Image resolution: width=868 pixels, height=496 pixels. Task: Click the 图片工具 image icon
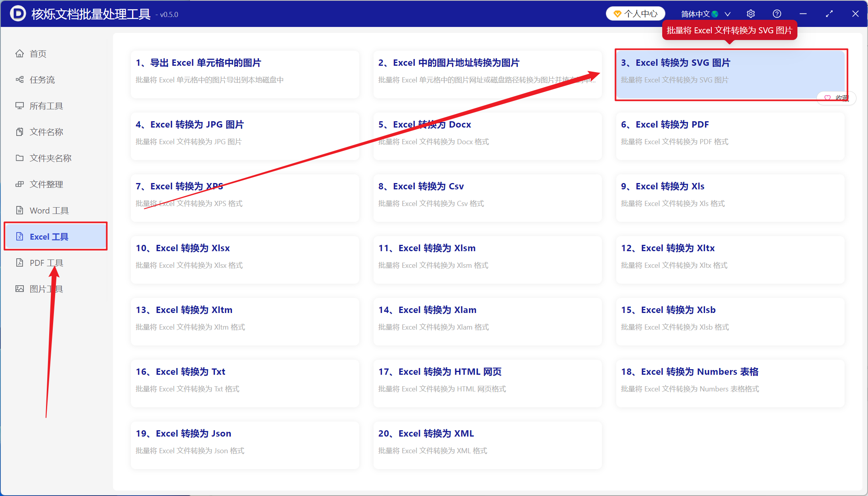19,289
